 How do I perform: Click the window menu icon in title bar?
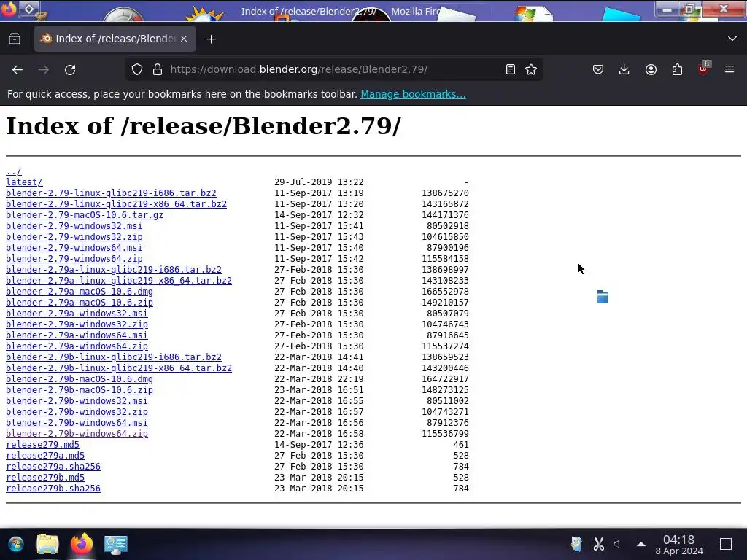(x=29, y=9)
